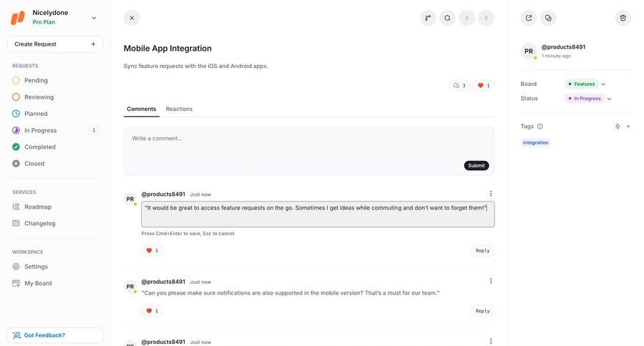Toggle the heart reaction on the request
Viewport: 644px width, 346px height.
pyautogui.click(x=484, y=86)
